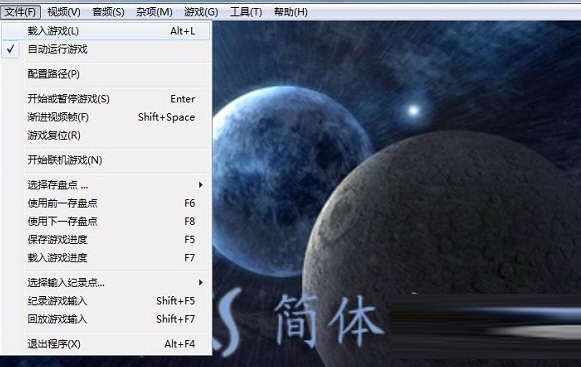Screen dimensions: 581x367
Task: Select 游戏复位(R) to reset
Action: [x=106, y=135]
